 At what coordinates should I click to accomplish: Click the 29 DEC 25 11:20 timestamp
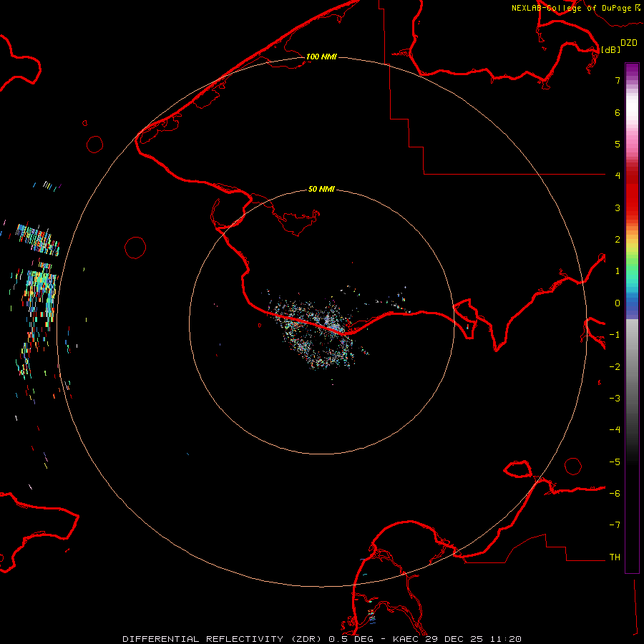(474, 639)
